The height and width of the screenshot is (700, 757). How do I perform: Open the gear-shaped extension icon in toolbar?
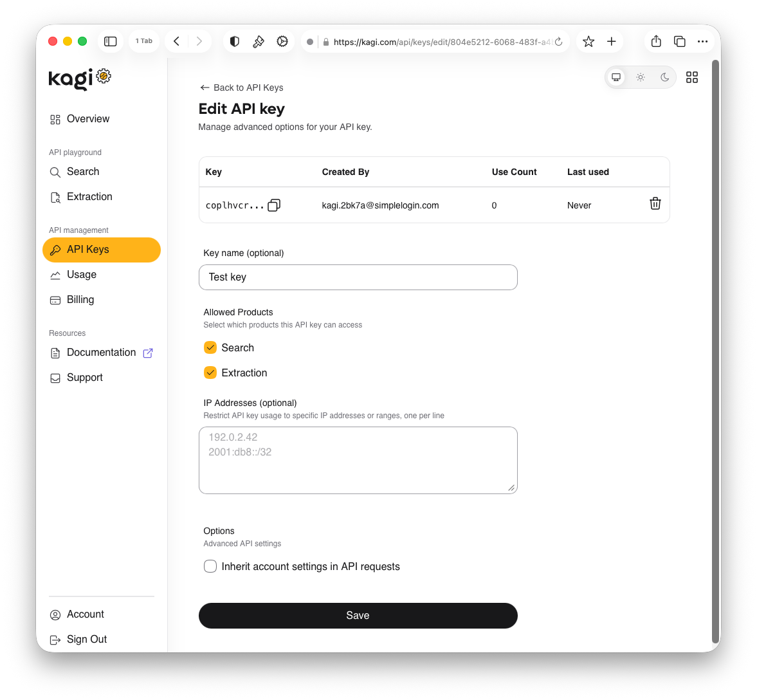pyautogui.click(x=282, y=42)
